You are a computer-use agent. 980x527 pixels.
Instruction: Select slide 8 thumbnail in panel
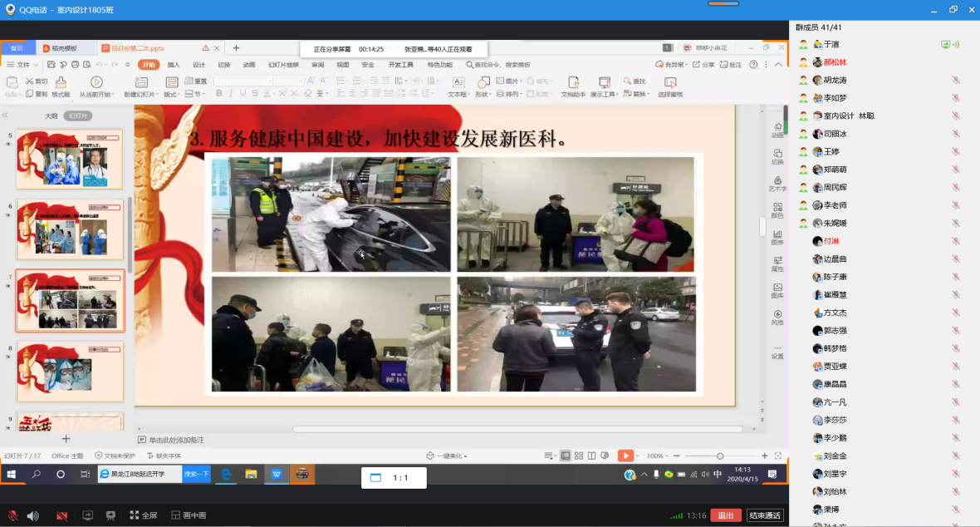70,370
